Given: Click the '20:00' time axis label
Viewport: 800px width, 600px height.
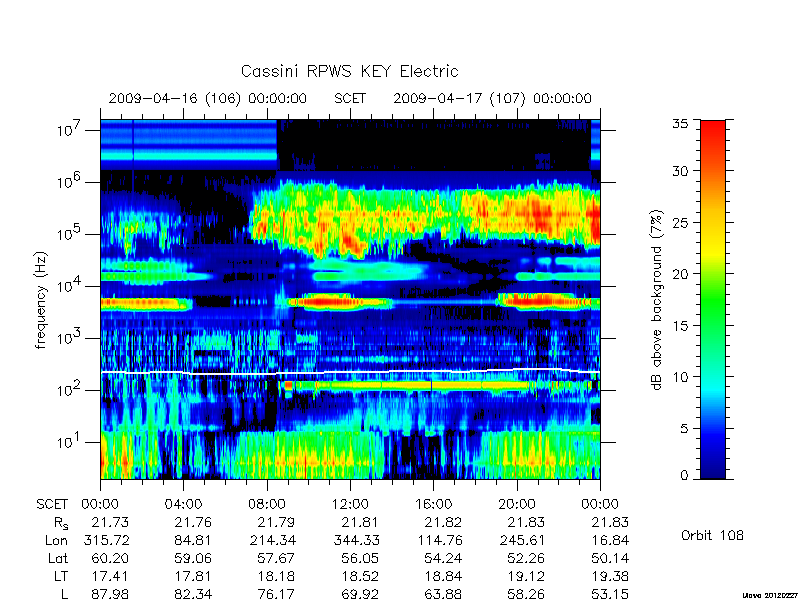Looking at the screenshot, I should [517, 504].
